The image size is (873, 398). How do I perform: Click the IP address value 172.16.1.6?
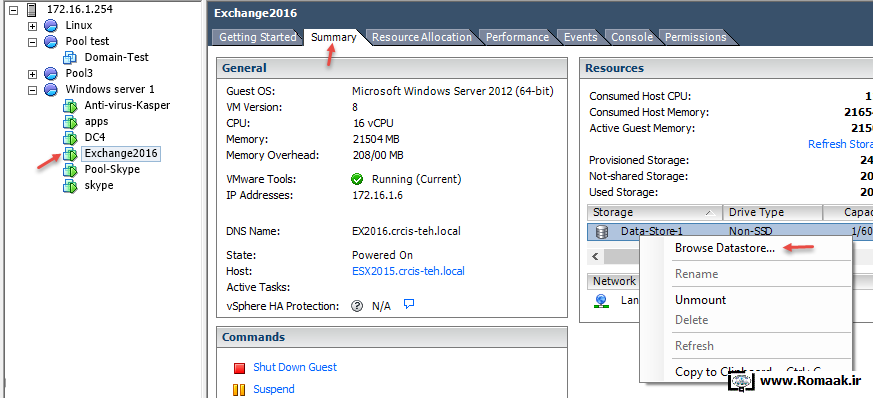(377, 195)
